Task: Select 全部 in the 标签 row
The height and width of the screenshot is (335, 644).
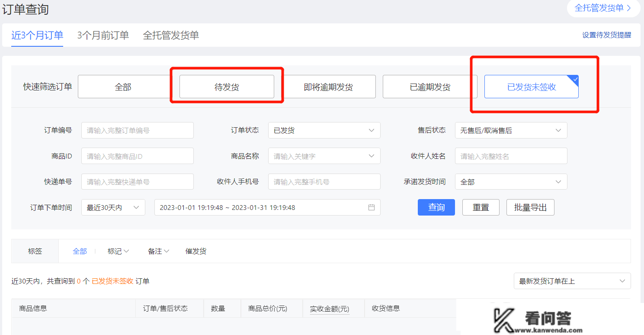Action: click(x=80, y=251)
